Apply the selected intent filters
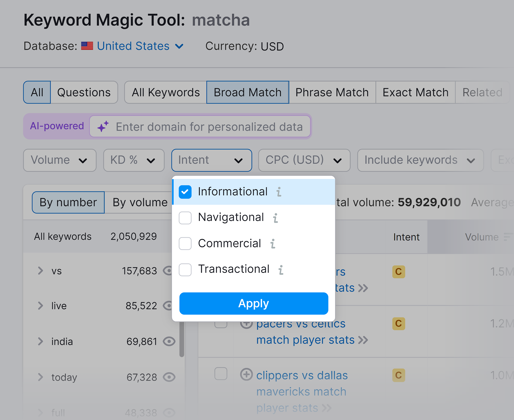Viewport: 514px width, 420px height. tap(253, 303)
